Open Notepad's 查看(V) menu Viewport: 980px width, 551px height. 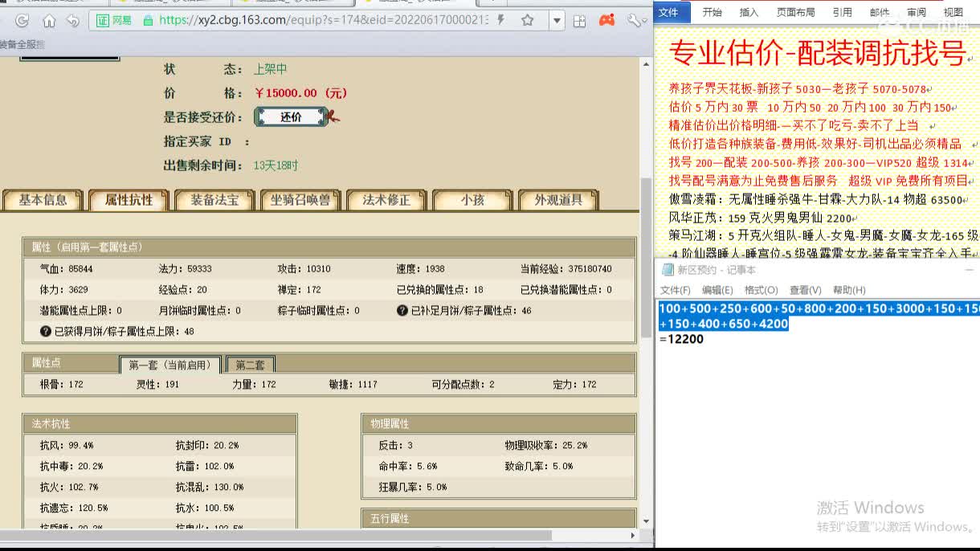coord(805,290)
